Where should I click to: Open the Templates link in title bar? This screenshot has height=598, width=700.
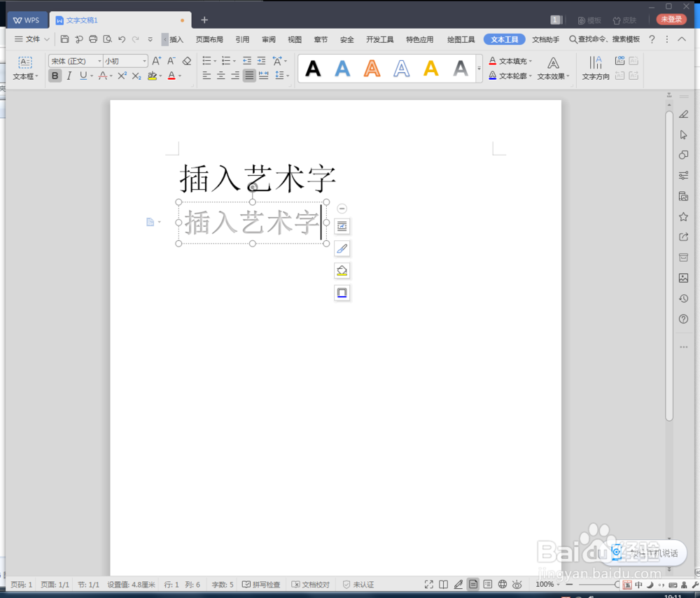point(589,20)
